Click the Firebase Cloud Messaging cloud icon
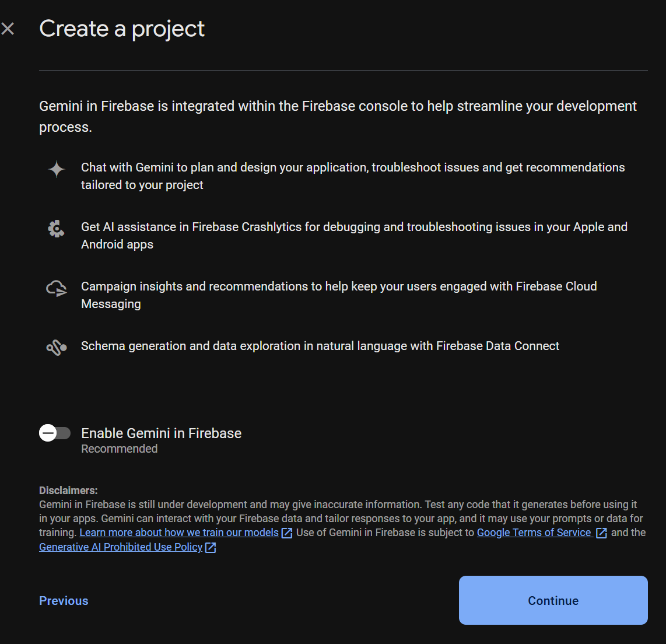Screen dimensions: 666x644 click(x=55, y=289)
